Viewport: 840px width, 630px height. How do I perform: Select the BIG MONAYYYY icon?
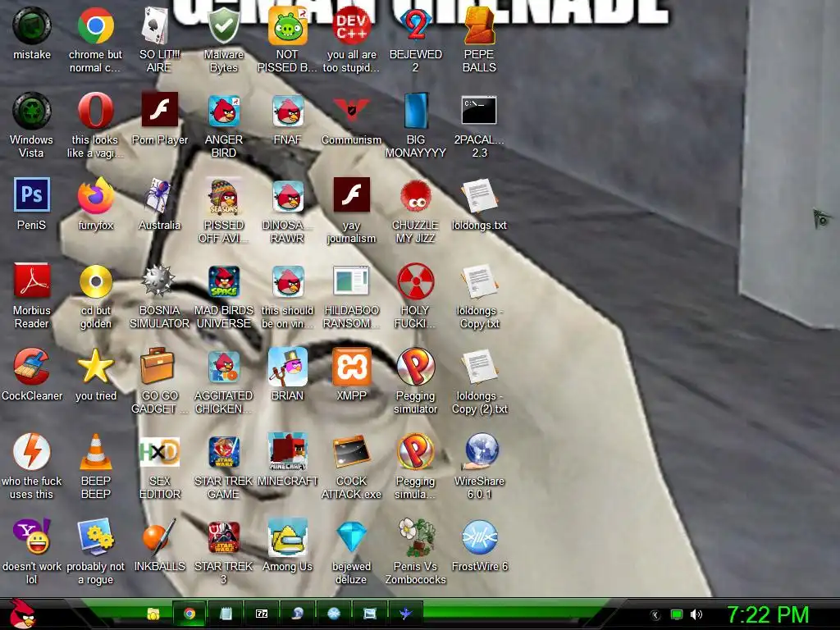pyautogui.click(x=415, y=111)
